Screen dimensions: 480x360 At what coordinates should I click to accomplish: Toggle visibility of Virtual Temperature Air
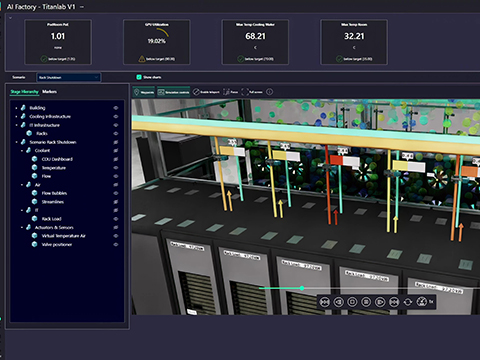pos(116,236)
